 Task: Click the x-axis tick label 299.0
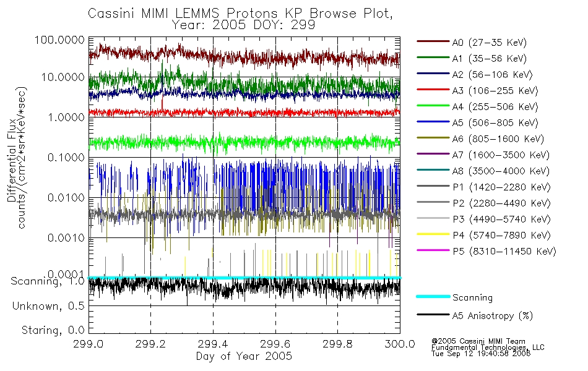click(x=88, y=344)
